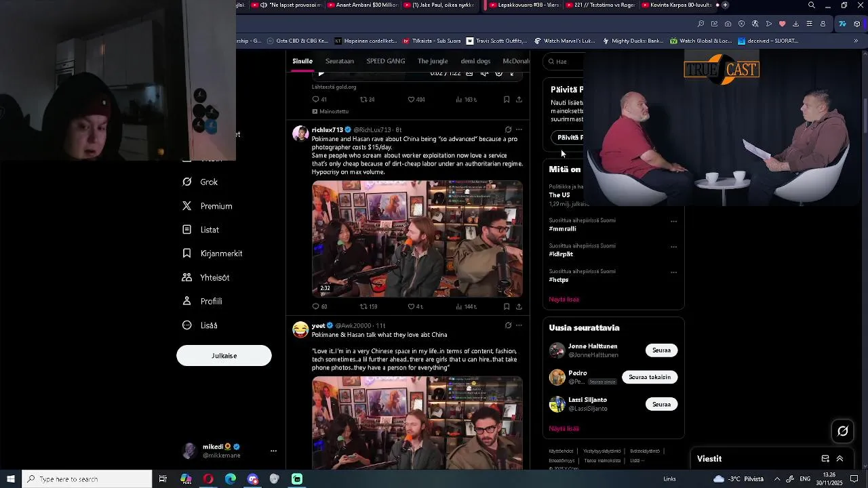
Task: Open Grok explain icon on richlux713 post
Action: [508, 129]
